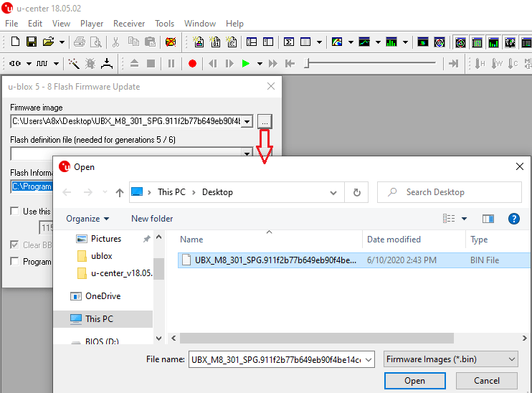The image size is (532, 393).
Task: Open the Organize dropdown menu
Action: pos(87,219)
